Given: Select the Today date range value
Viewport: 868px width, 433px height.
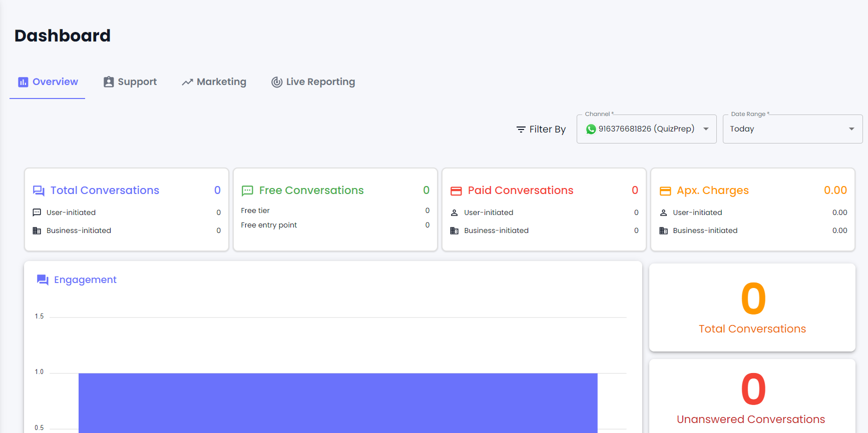Looking at the screenshot, I should click(742, 129).
